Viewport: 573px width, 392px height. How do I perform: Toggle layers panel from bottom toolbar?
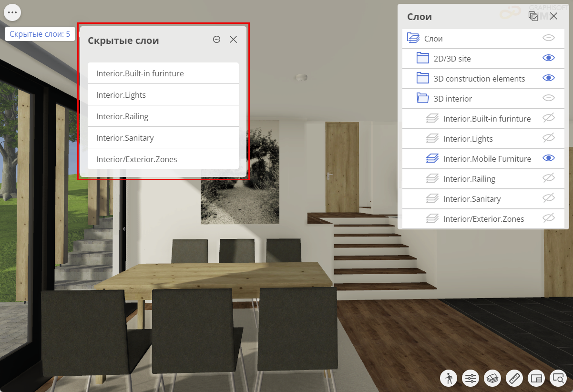(x=492, y=378)
